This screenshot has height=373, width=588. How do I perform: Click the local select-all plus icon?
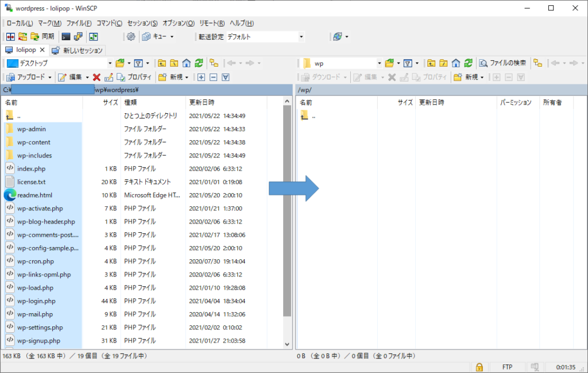pos(201,77)
